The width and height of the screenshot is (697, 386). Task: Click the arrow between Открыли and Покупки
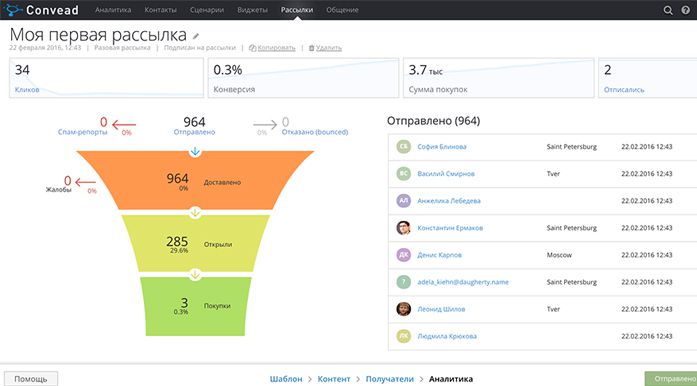tap(195, 274)
